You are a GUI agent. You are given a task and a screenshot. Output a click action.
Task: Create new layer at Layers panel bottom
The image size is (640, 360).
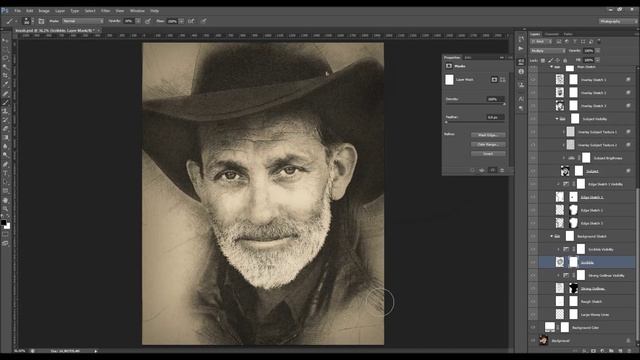pyautogui.click(x=620, y=350)
